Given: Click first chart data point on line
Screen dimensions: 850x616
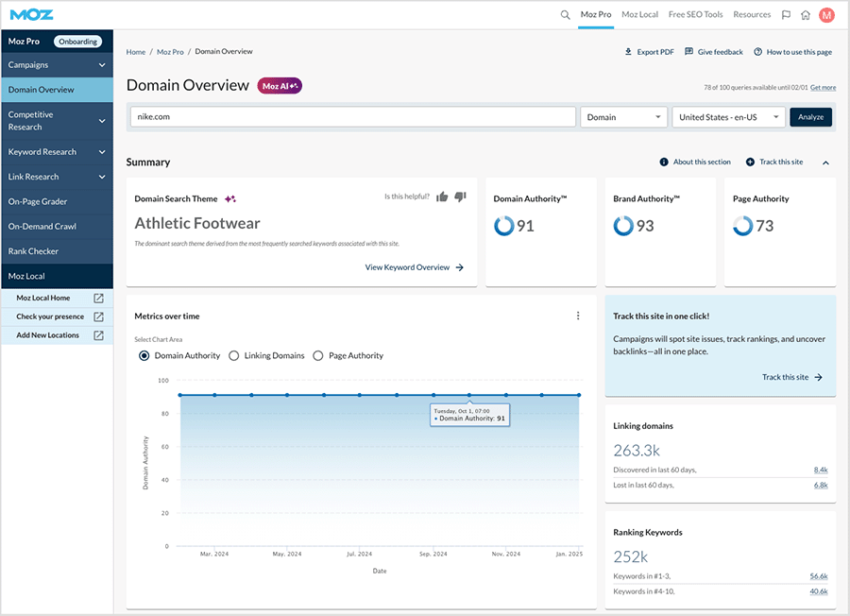Looking at the screenshot, I should (x=180, y=395).
